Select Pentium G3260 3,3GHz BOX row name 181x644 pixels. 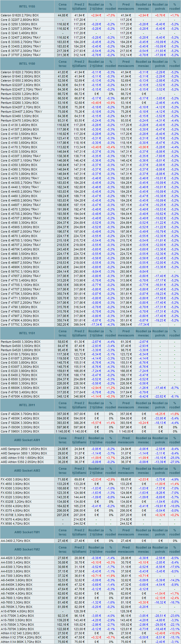(20, 103)
